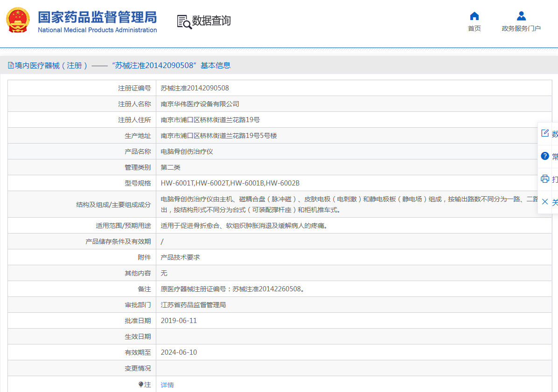Click the 批准日期 label
Viewport: 558px width, 392px height.
138,321
